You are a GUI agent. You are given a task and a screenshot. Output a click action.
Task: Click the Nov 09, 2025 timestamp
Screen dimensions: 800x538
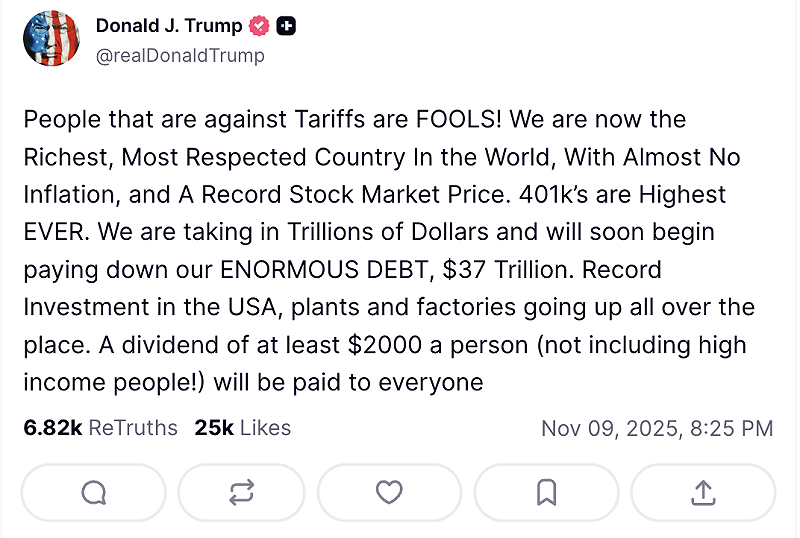[657, 428]
